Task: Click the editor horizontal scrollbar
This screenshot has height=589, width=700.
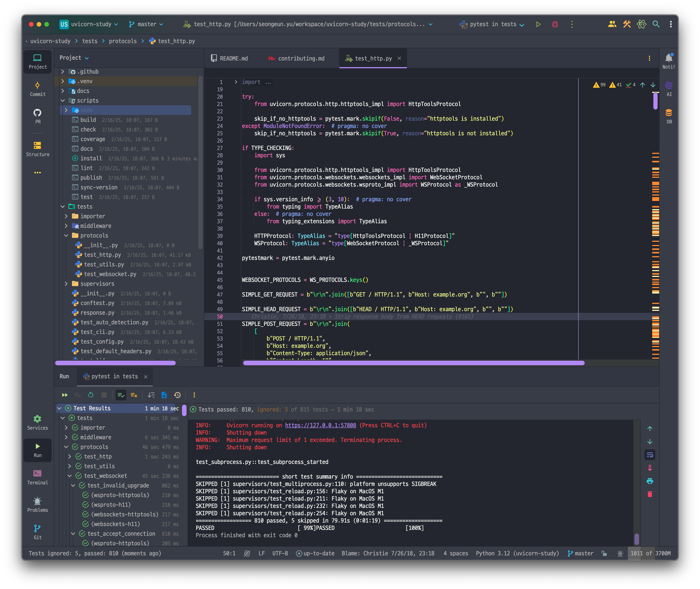Action: pyautogui.click(x=414, y=363)
